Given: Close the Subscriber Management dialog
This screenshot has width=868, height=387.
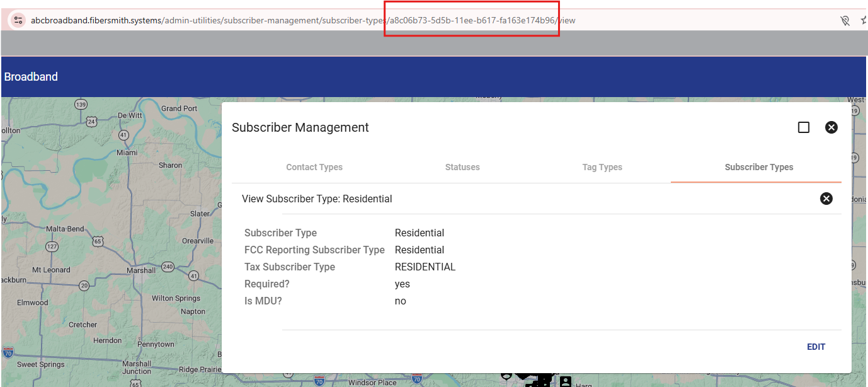Looking at the screenshot, I should pyautogui.click(x=831, y=127).
